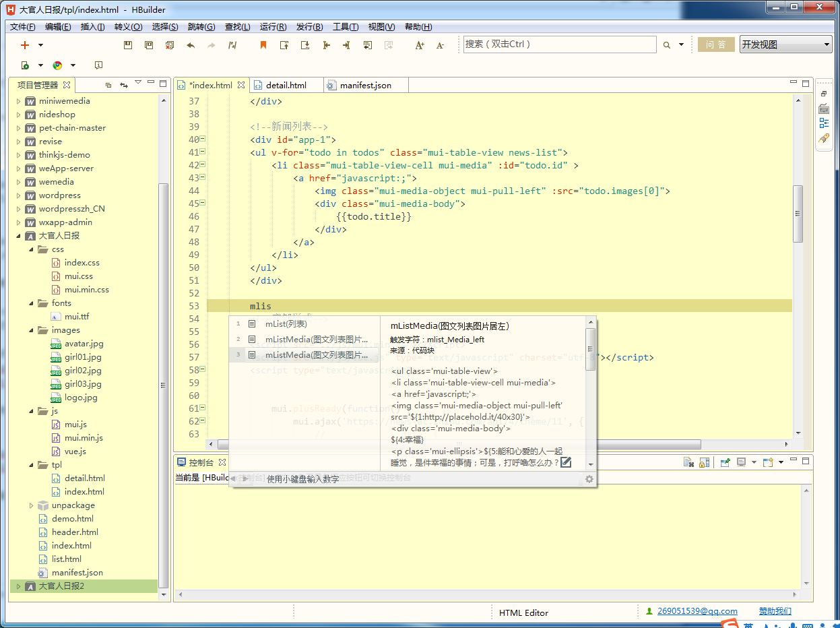Click the search box 搜索(双击Ctrl)
This screenshot has width=840, height=628.
[559, 44]
